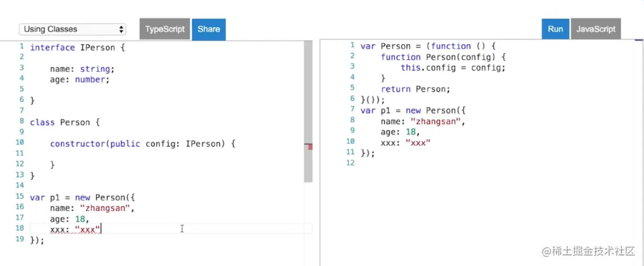Image resolution: width=644 pixels, height=266 pixels.
Task: Click 'name: "zhangsan",' in the TypeScript editor
Action: tap(92, 208)
